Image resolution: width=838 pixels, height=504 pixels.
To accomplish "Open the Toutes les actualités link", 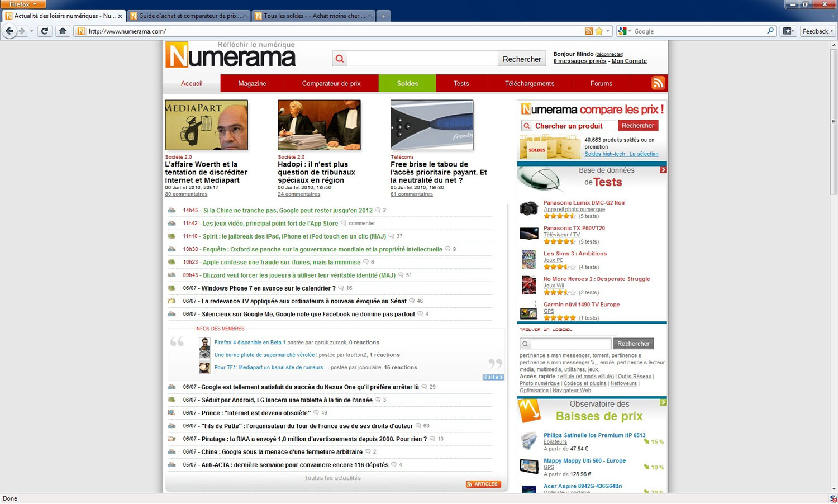I will [332, 478].
